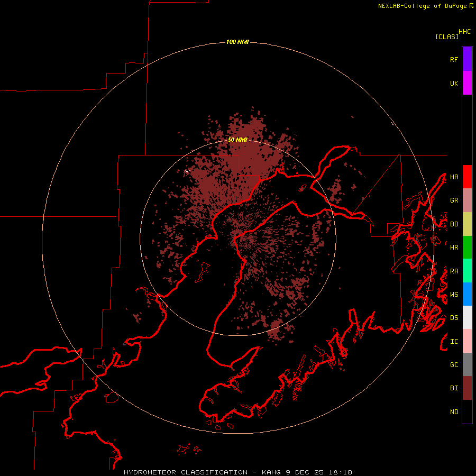Image resolution: width=476 pixels, height=476 pixels.
Task: Click the GC gray legend swatch
Action: click(x=467, y=364)
